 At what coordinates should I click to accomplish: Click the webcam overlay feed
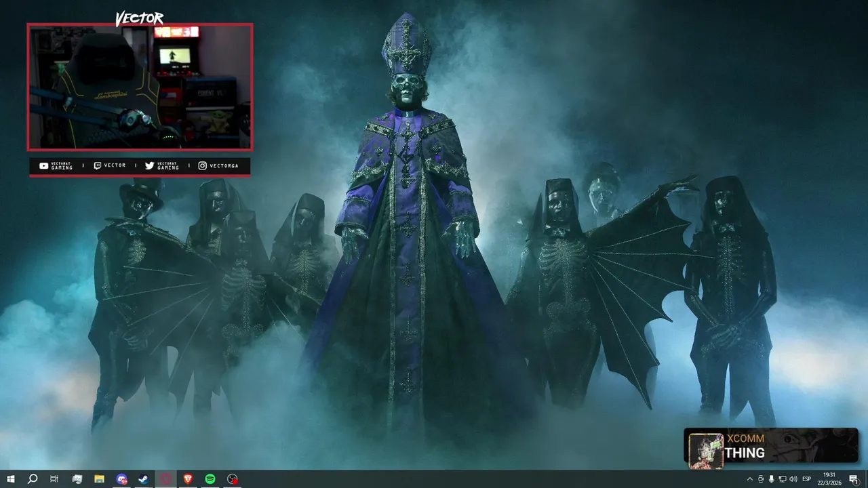[x=140, y=87]
